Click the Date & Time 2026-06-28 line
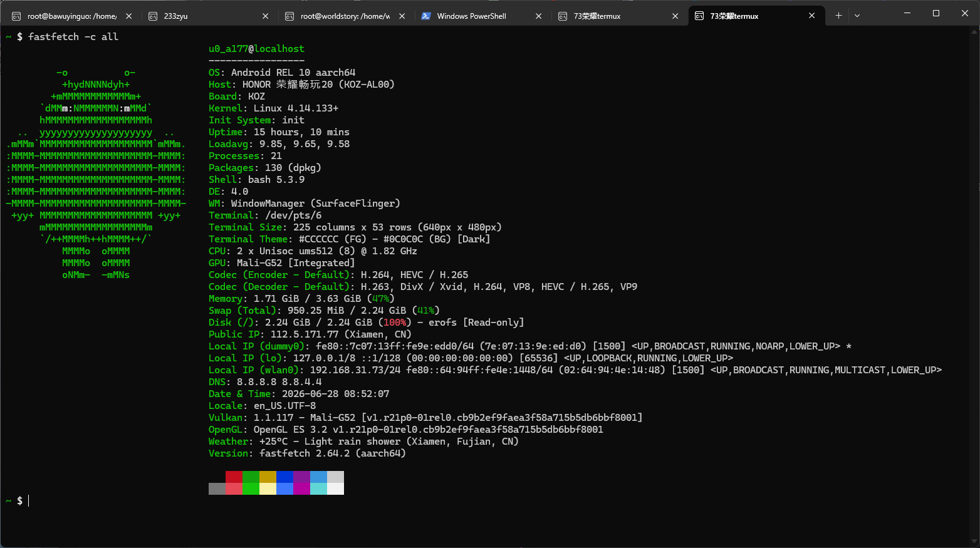Screen dimensions: 980x548 point(299,394)
